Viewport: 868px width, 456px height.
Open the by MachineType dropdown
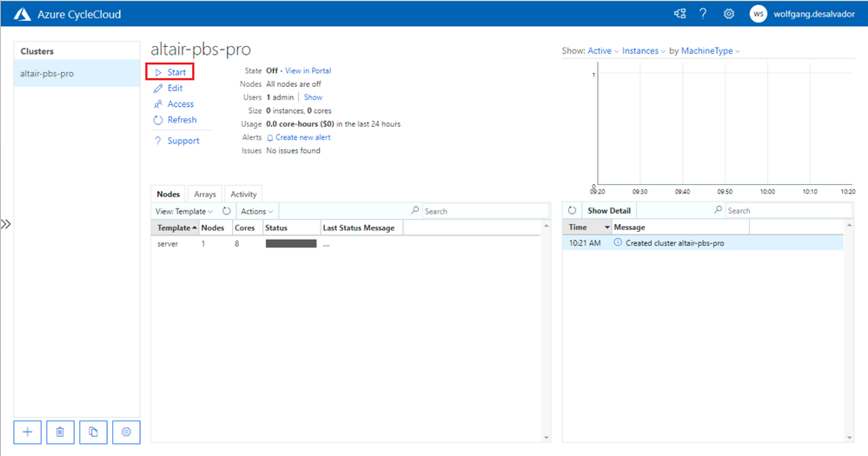(710, 51)
